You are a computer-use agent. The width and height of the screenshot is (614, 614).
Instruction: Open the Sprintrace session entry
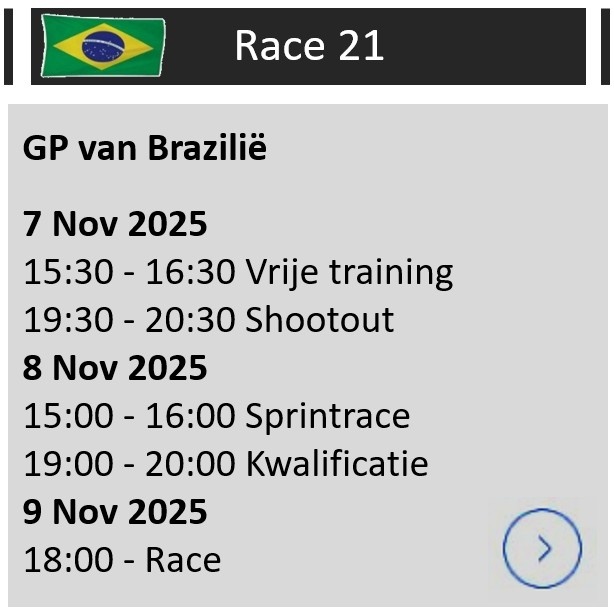[x=328, y=416]
